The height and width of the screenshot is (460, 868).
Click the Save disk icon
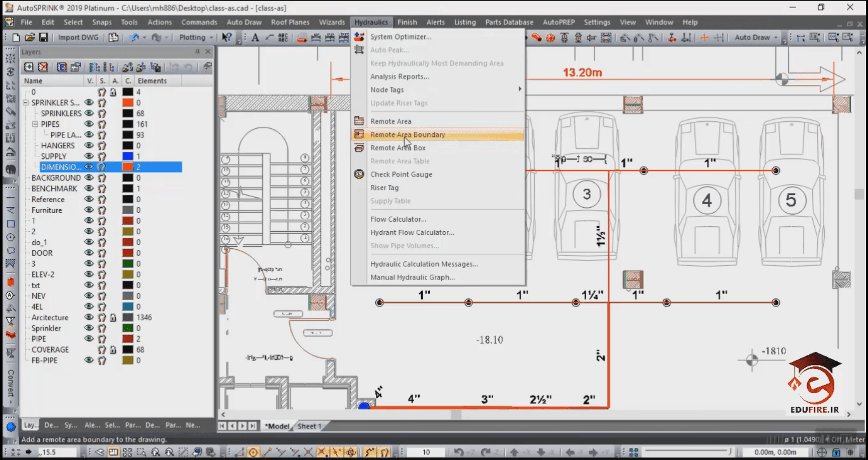click(x=44, y=37)
